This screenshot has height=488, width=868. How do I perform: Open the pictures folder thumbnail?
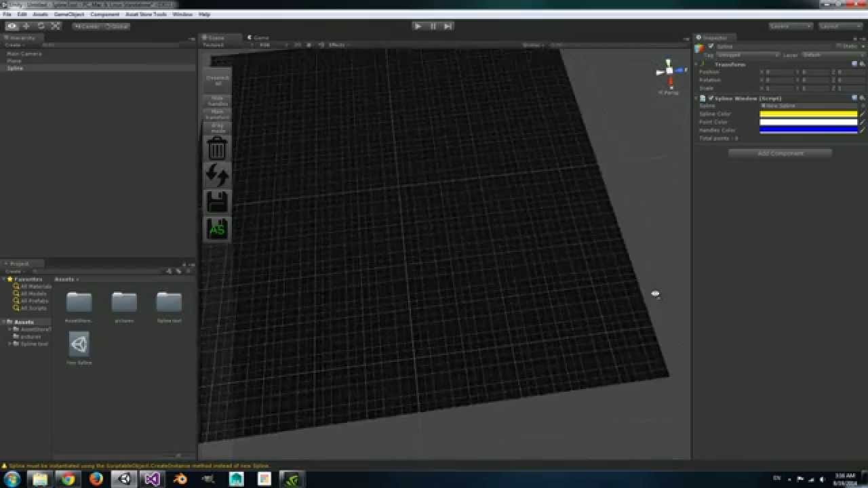pos(124,302)
